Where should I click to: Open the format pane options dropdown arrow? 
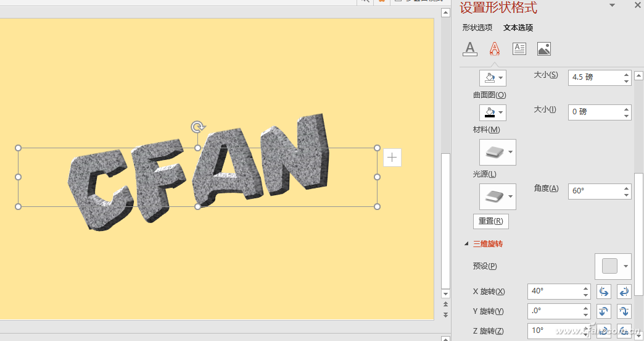coord(612,6)
